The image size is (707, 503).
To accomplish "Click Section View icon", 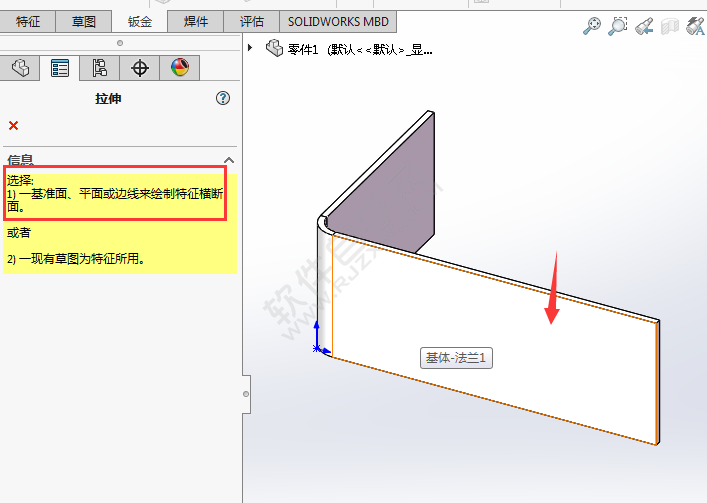I will (x=670, y=26).
